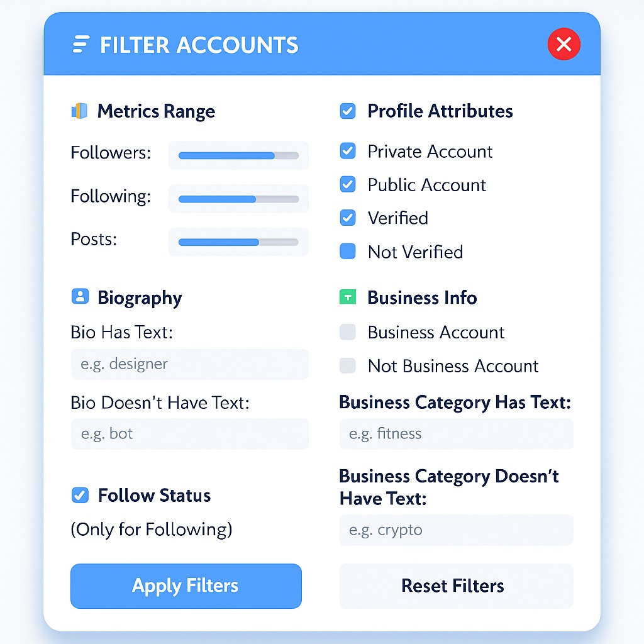
Task: Click the Following range slider
Action: tap(238, 199)
